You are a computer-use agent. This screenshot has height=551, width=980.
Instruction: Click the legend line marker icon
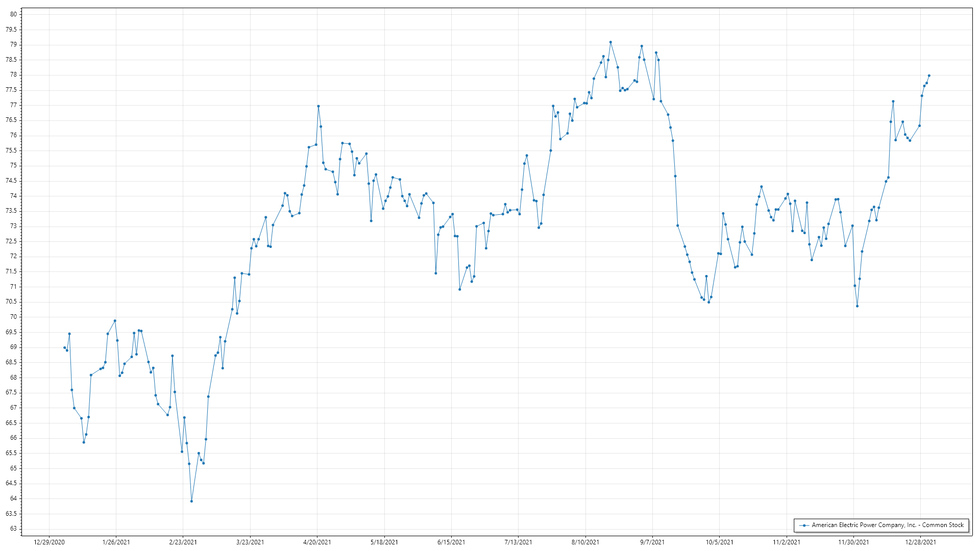point(804,525)
